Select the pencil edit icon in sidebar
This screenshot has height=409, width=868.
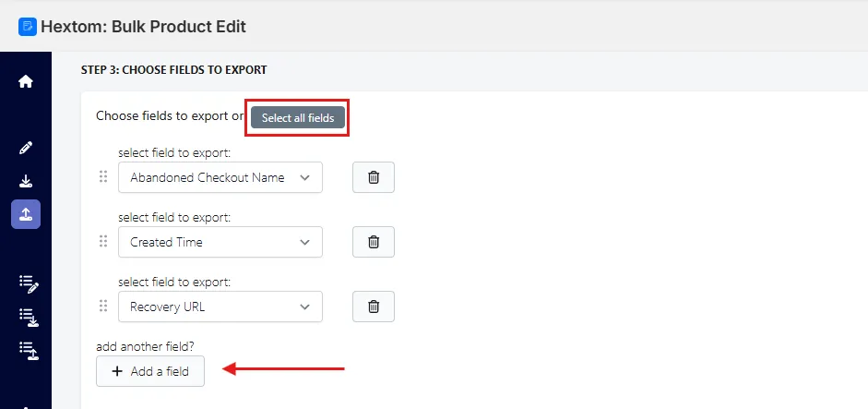[x=26, y=148]
